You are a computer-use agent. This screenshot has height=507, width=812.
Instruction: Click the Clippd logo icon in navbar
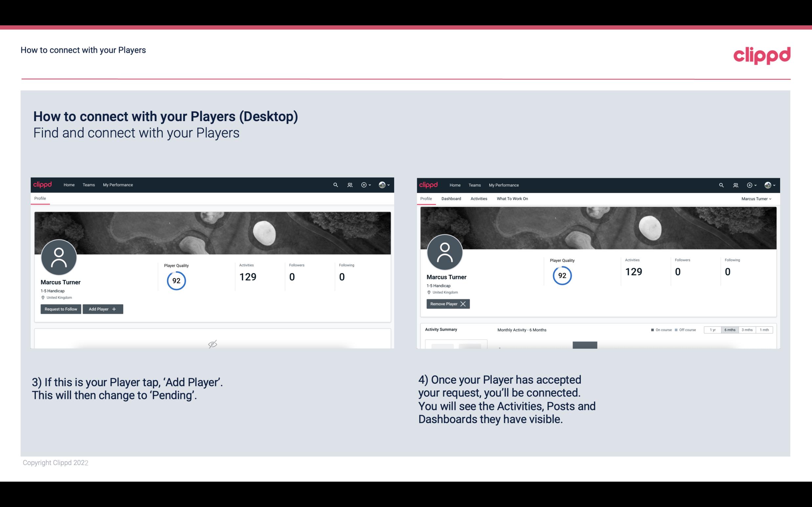43,184
